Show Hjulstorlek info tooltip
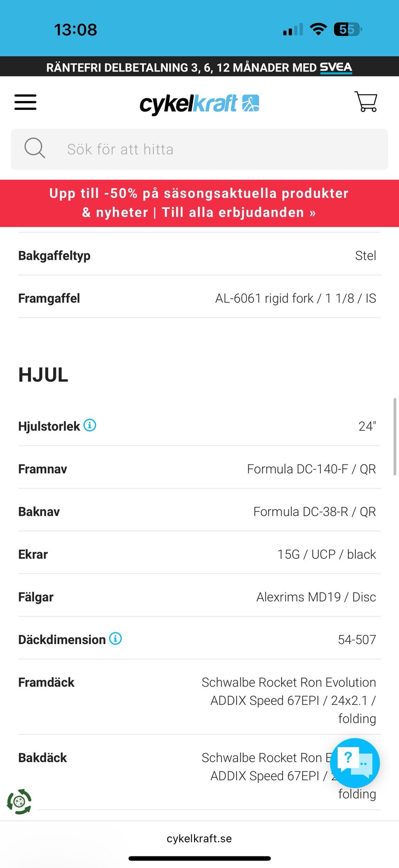 coord(90,425)
